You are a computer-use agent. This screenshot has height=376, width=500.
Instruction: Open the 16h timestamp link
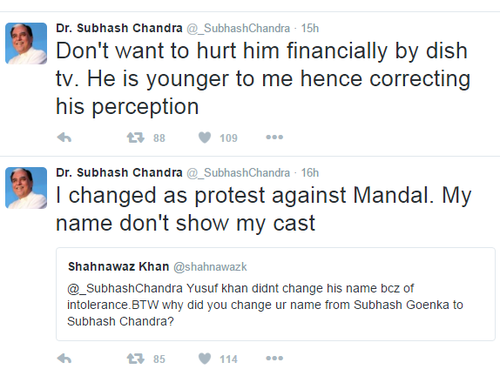[x=310, y=173]
